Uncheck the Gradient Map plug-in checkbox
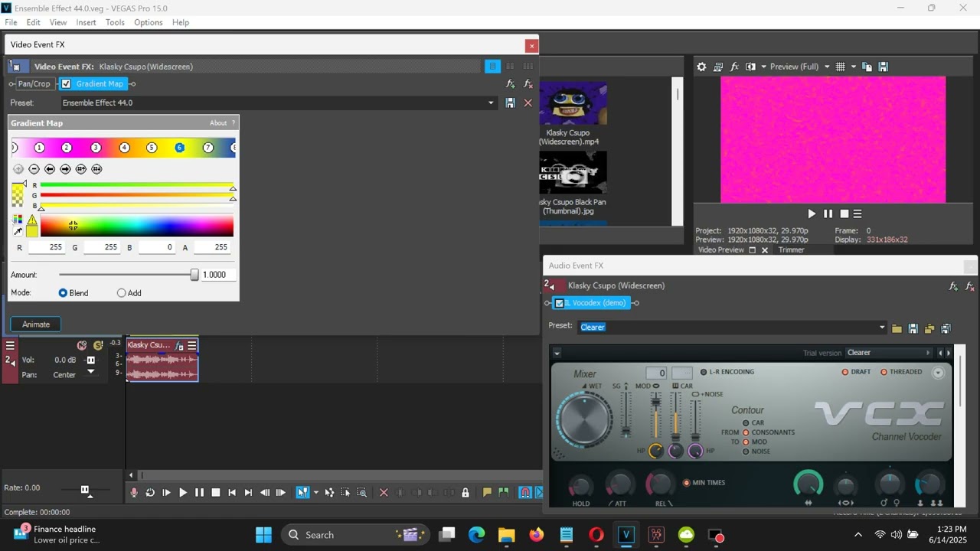Image resolution: width=980 pixels, height=551 pixels. 66,84
